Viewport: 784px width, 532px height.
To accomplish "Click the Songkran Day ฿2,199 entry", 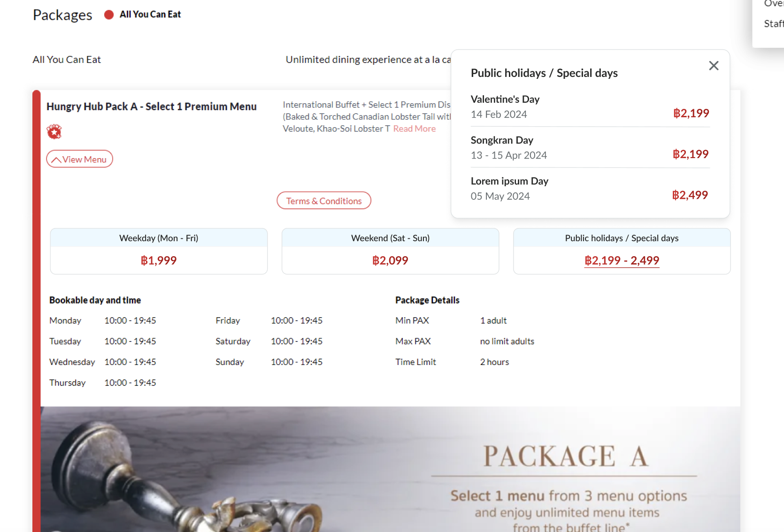I will (x=690, y=154).
